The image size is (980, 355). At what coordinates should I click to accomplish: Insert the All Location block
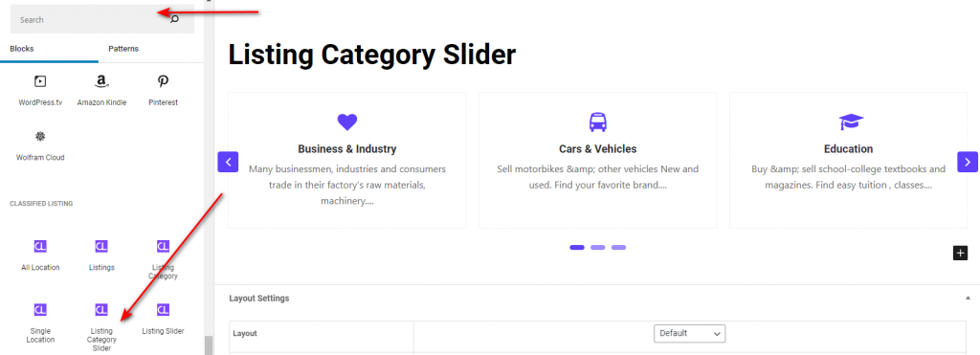(40, 255)
